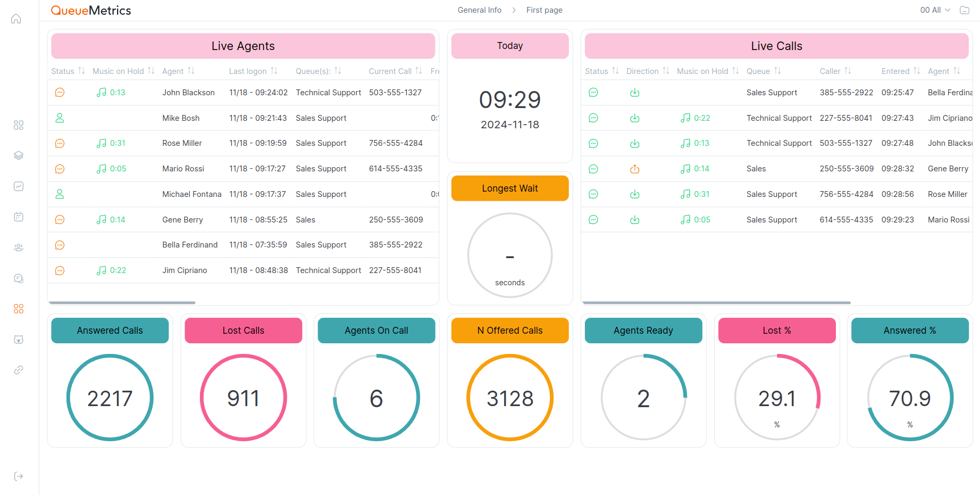Open the chart reports sidebar icon

[19, 186]
